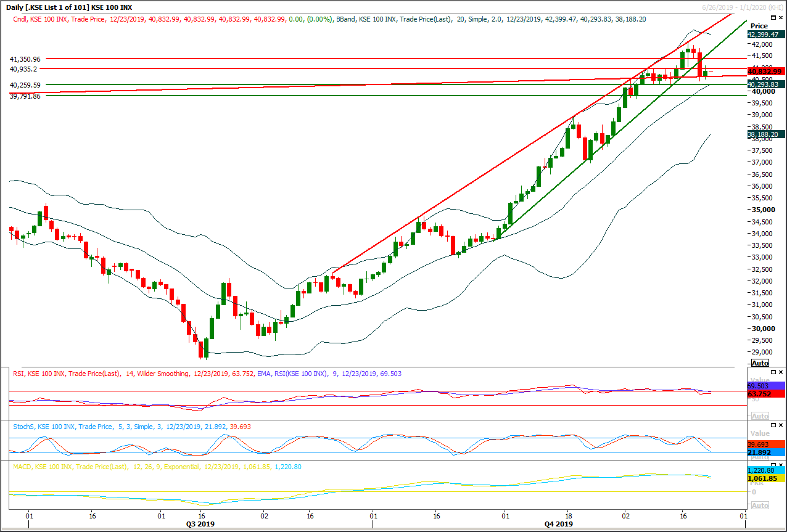This screenshot has width=787, height=532.
Task: Click the maximize icon on the MACD panel
Action: click(x=772, y=464)
